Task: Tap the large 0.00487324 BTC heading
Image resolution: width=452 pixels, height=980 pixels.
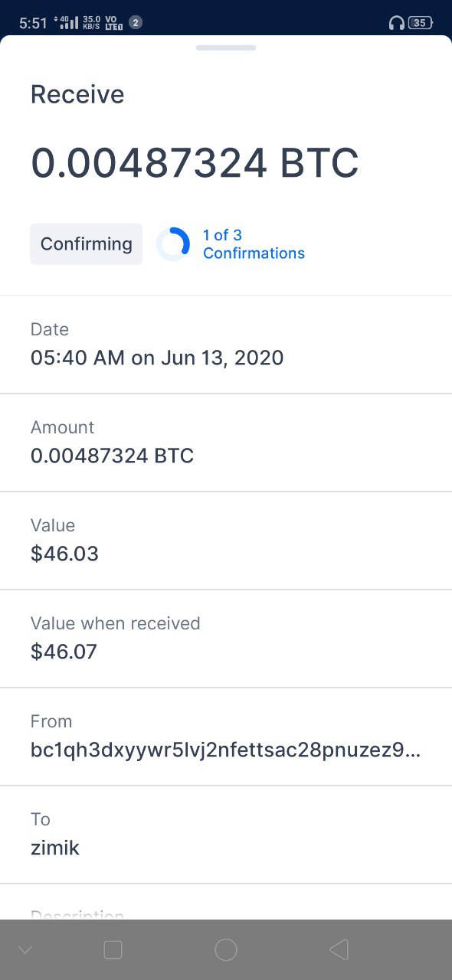Action: coord(195,163)
